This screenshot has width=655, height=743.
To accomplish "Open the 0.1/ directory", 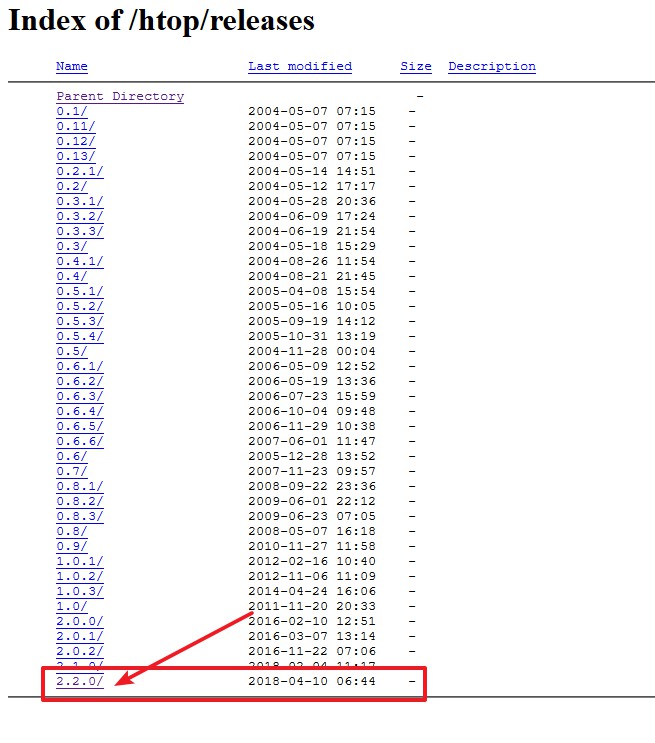I will 71,111.
